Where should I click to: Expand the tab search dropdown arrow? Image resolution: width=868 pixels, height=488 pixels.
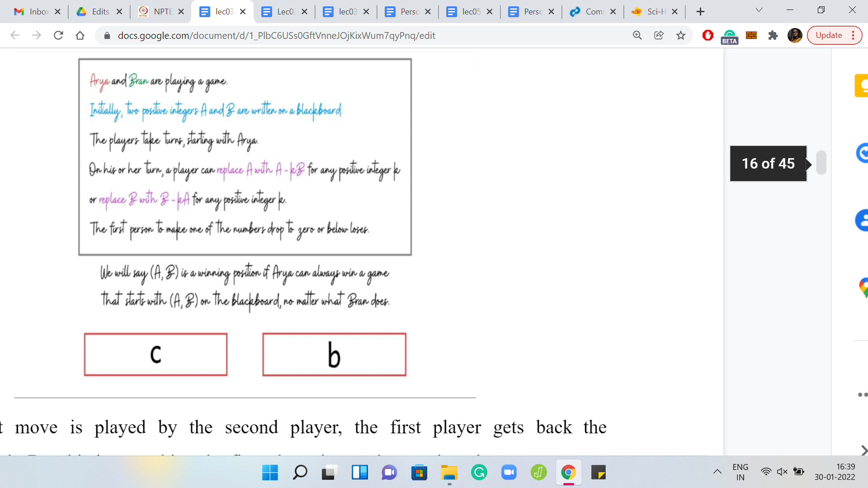coord(759,10)
